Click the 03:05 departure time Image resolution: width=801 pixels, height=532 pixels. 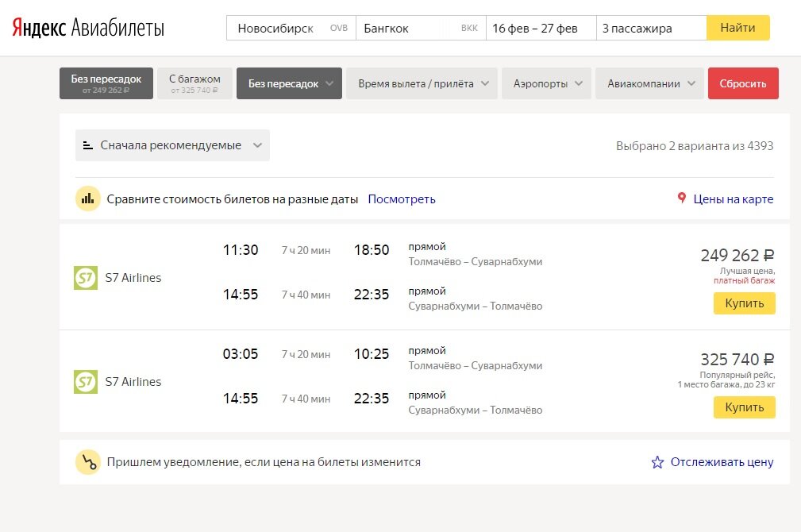click(241, 353)
